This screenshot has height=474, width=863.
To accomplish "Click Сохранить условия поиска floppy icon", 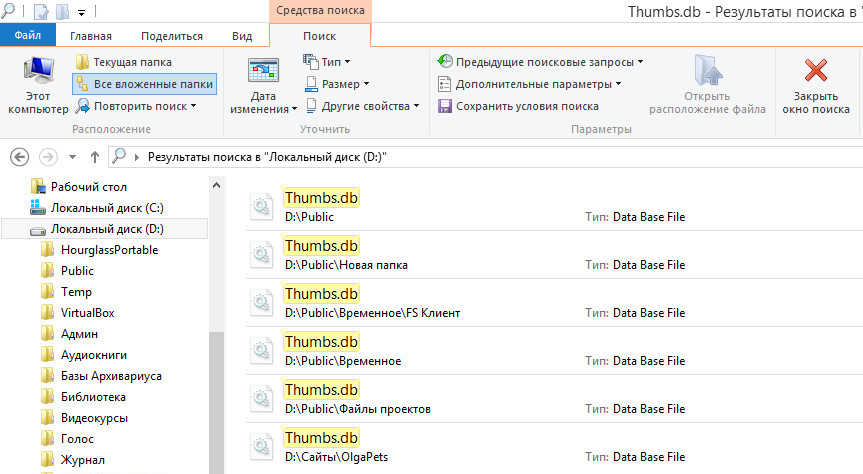I will [445, 106].
